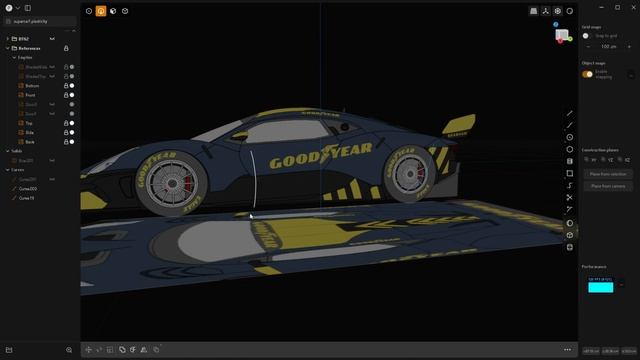Viewport: 640px width, 360px height.
Task: Select the Polygon tool in right toolbar
Action: (570, 149)
